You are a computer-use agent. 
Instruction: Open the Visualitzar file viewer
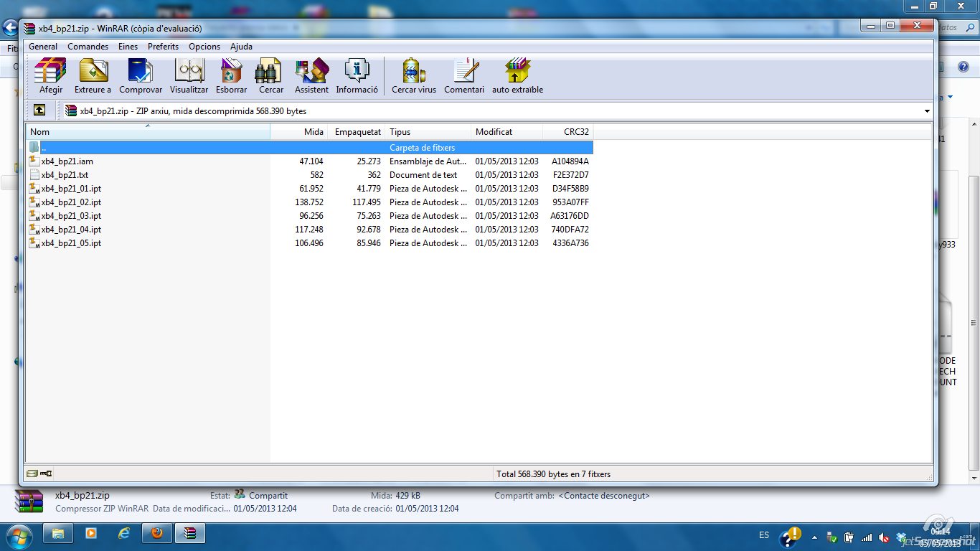pyautogui.click(x=189, y=76)
